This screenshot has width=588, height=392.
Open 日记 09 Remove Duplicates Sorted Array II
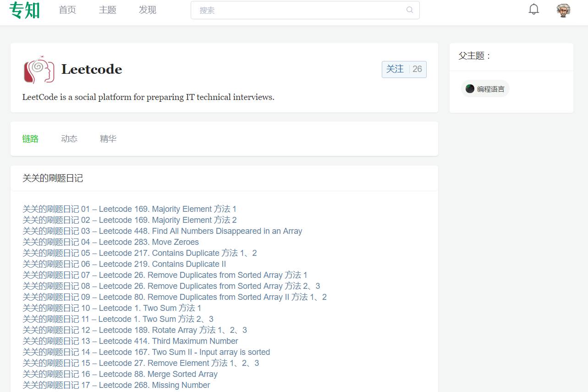click(x=175, y=297)
